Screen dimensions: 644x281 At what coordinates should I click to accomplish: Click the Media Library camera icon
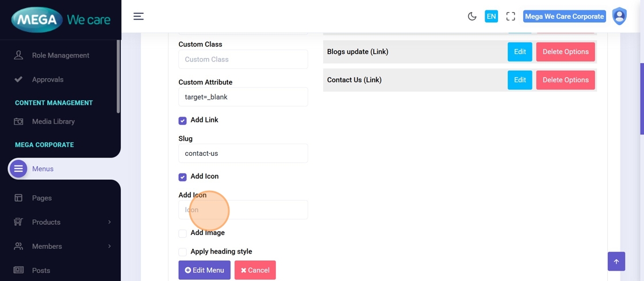pyautogui.click(x=18, y=122)
